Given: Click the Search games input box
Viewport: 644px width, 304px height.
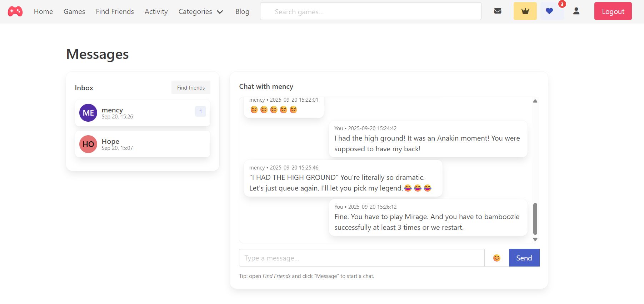Looking at the screenshot, I should tap(370, 12).
